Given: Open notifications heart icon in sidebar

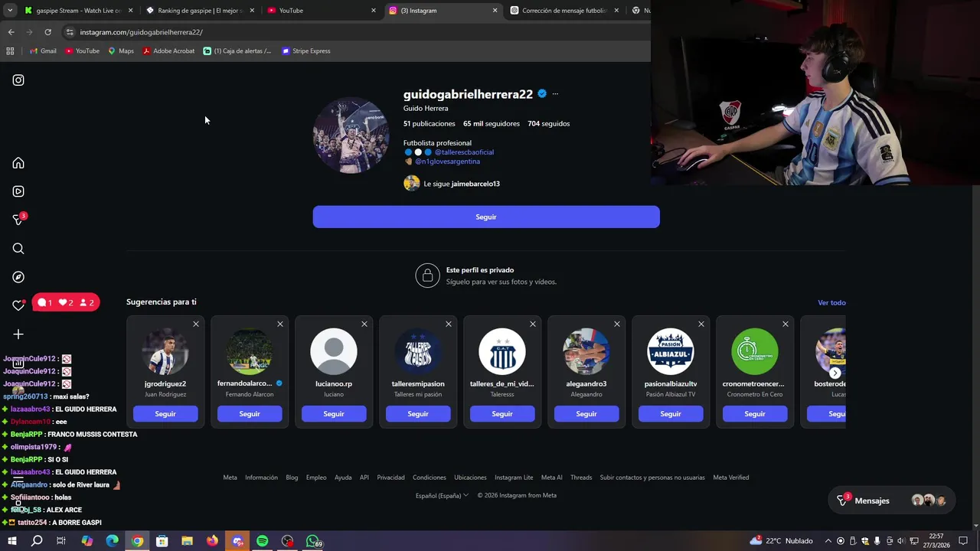Looking at the screenshot, I should [18, 305].
